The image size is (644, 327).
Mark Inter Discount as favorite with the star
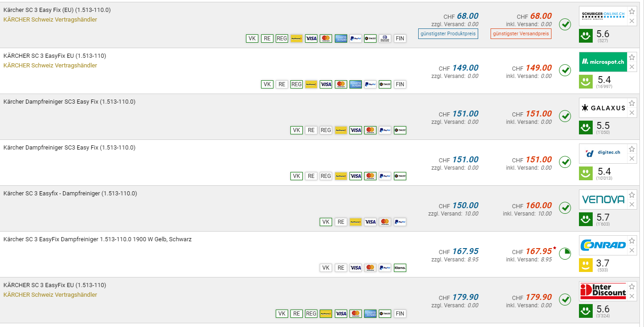coord(632,287)
